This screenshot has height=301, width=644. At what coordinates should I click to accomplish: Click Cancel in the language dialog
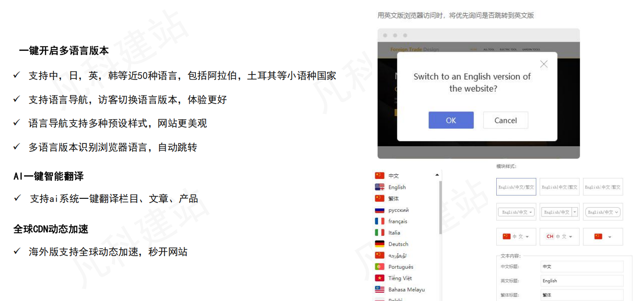(x=506, y=120)
